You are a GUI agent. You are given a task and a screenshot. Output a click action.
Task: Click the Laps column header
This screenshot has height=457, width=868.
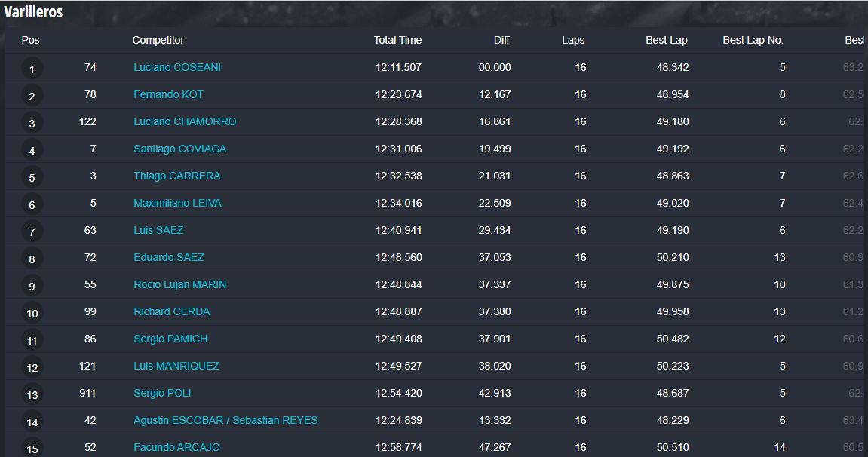tap(573, 41)
